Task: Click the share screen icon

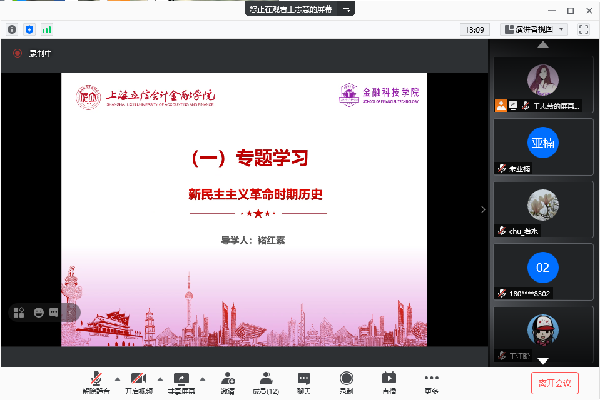Action: pos(181,381)
